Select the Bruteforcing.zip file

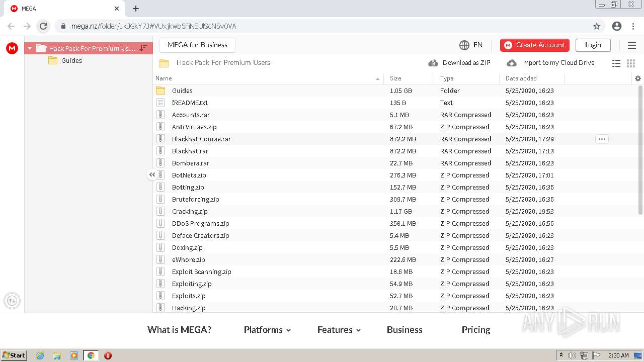(x=196, y=199)
